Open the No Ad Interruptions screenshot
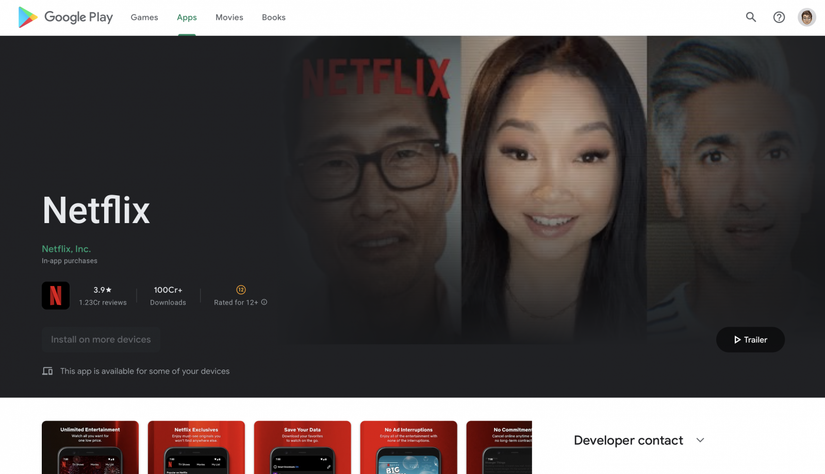 [409, 447]
